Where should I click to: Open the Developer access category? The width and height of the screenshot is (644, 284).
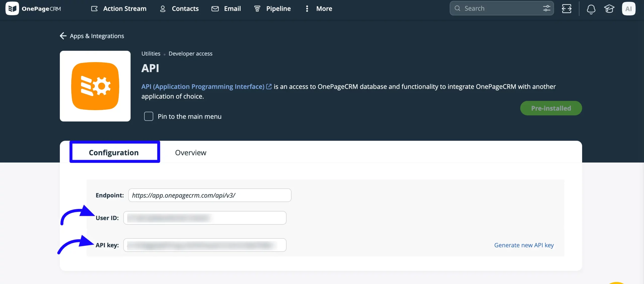tap(190, 54)
